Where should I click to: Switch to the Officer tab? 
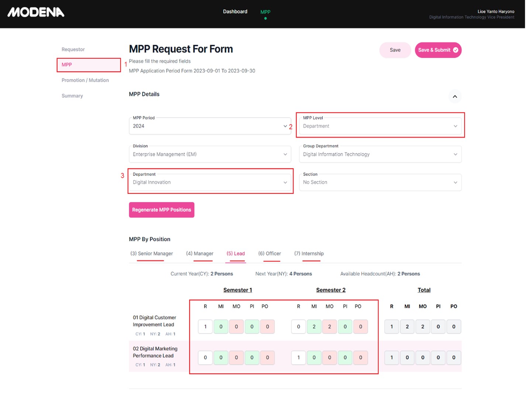[269, 254]
